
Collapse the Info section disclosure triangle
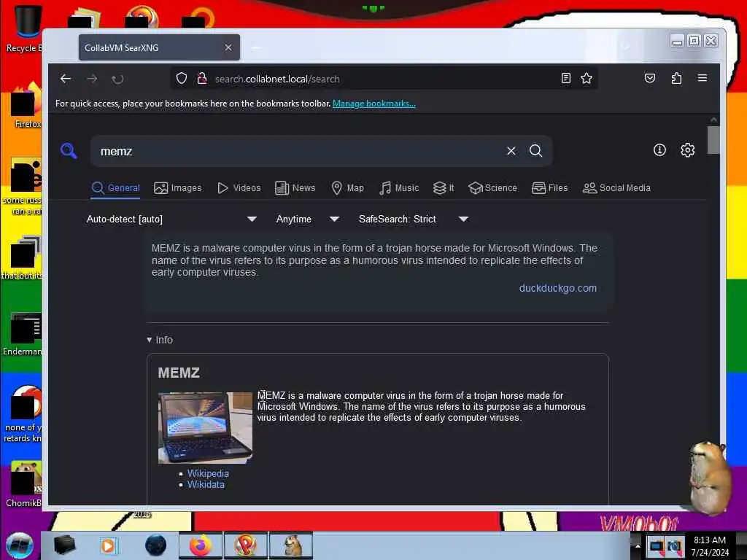point(149,340)
